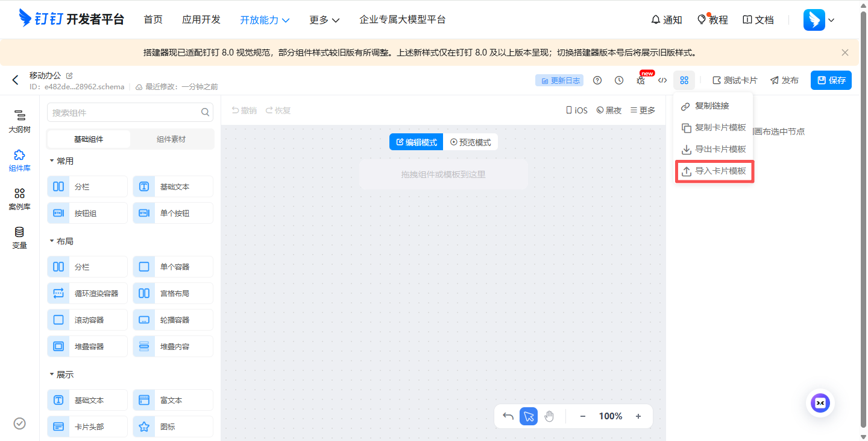The image size is (868, 441).
Task: Click the version history clock icon
Action: click(x=619, y=80)
